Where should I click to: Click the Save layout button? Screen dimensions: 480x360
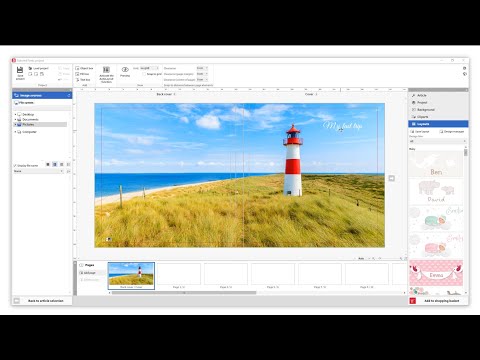pyautogui.click(x=420, y=132)
